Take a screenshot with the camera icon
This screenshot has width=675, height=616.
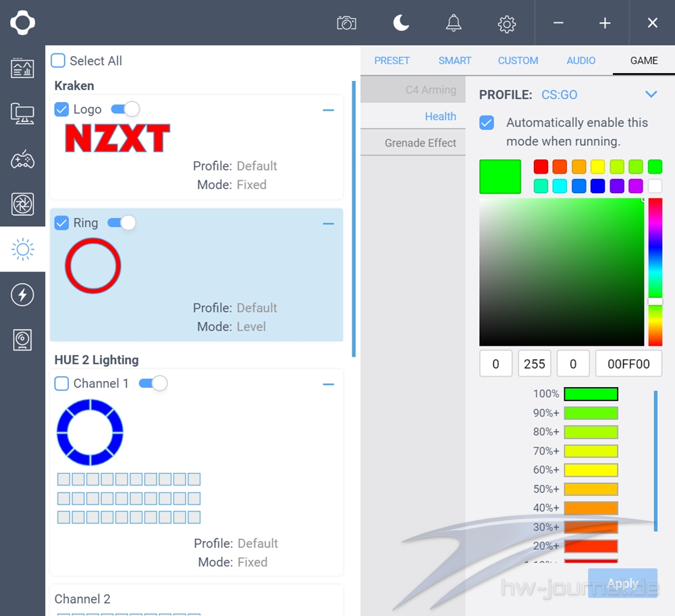pyautogui.click(x=346, y=23)
